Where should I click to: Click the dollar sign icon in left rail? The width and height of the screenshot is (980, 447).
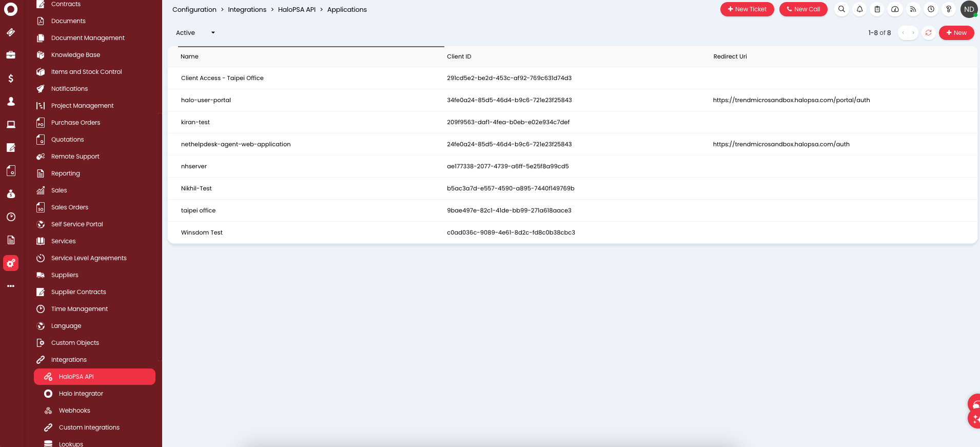(x=11, y=79)
